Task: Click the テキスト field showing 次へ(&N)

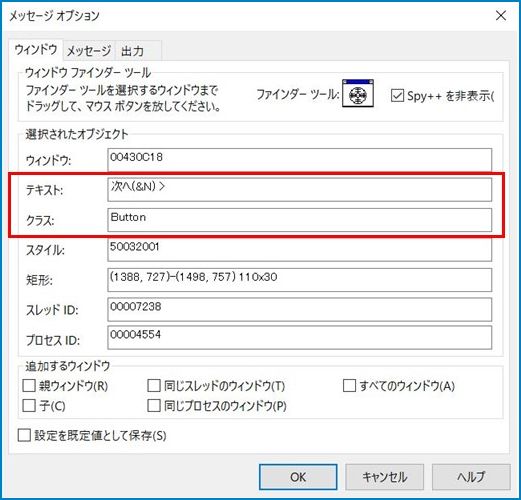Action: point(299,190)
